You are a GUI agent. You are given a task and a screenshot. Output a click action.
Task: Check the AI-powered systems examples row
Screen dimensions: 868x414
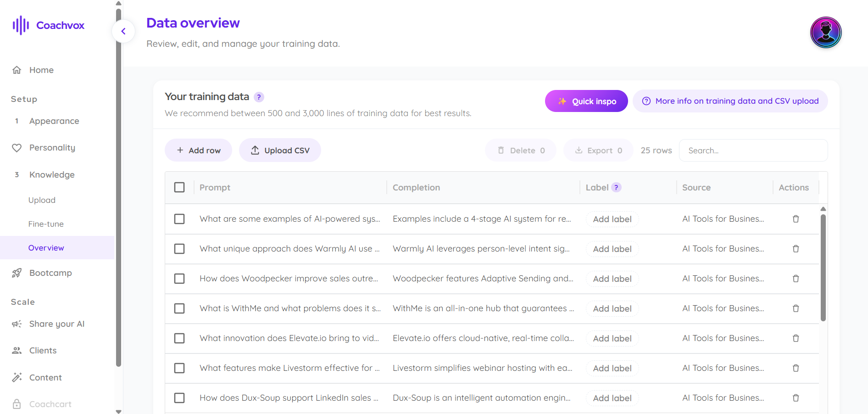click(179, 219)
